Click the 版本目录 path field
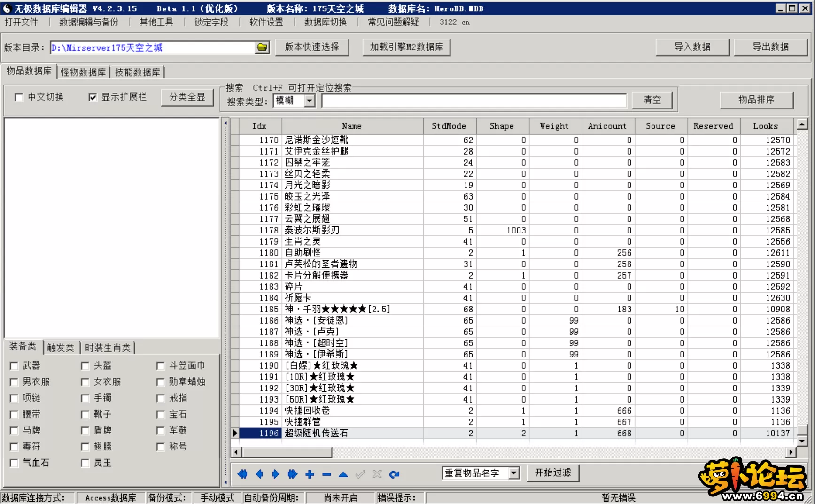Image resolution: width=815 pixels, height=504 pixels. (x=153, y=47)
